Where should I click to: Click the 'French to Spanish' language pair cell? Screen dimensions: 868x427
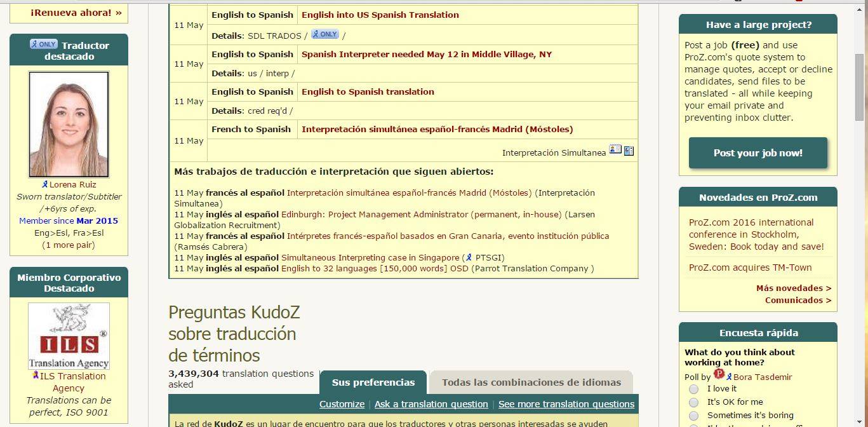pyautogui.click(x=251, y=129)
